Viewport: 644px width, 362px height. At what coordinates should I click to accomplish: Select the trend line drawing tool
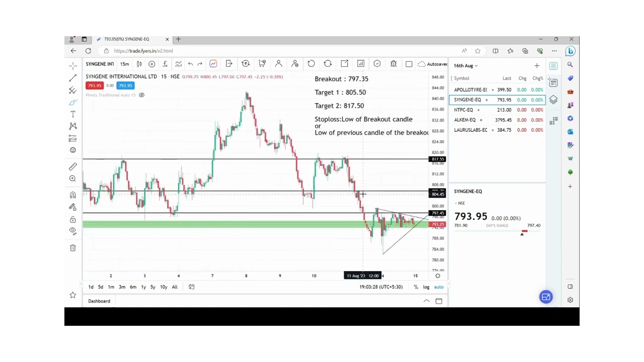click(x=73, y=78)
